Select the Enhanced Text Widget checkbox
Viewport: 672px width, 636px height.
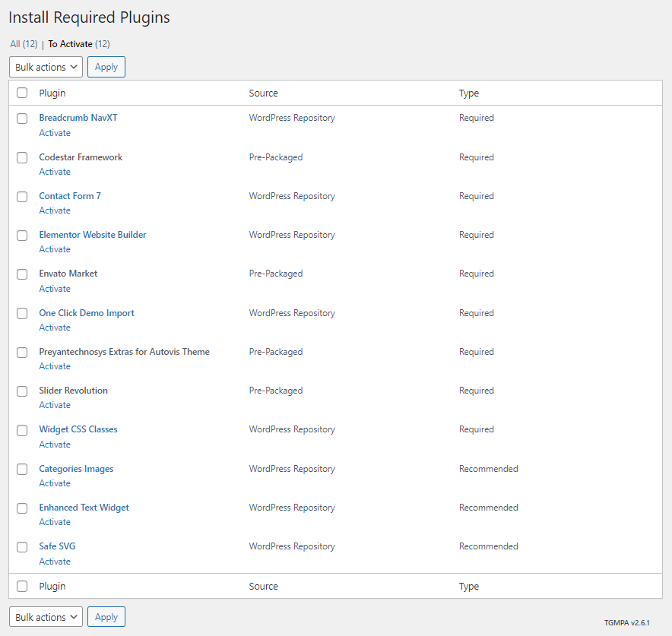[22, 508]
